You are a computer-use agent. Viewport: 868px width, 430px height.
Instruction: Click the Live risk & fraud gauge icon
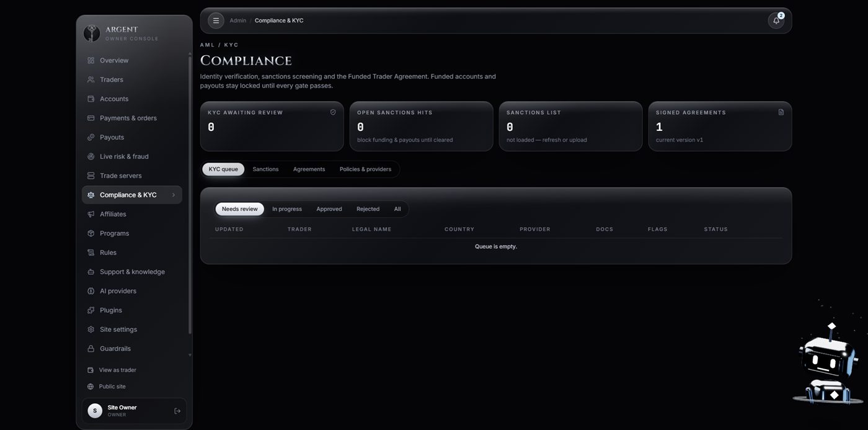[91, 156]
